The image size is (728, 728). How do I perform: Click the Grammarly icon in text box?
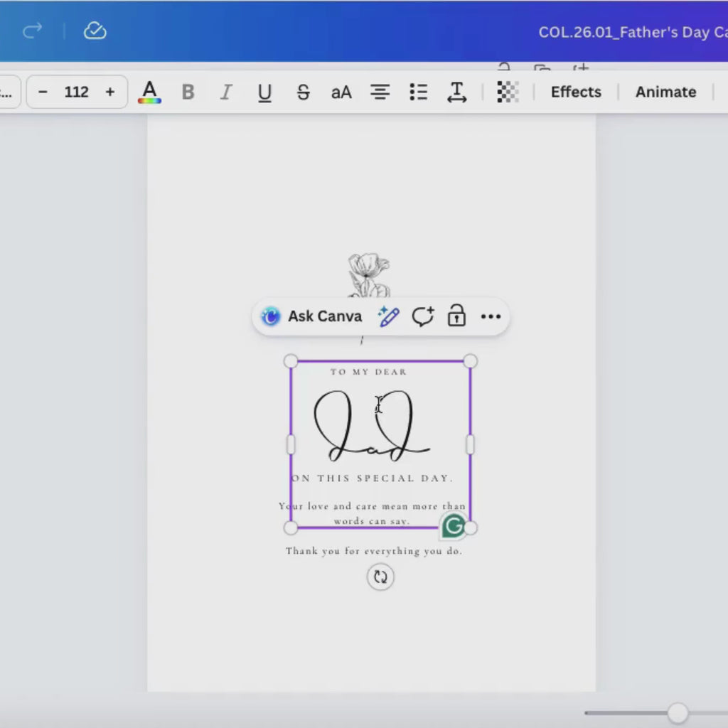(x=453, y=526)
